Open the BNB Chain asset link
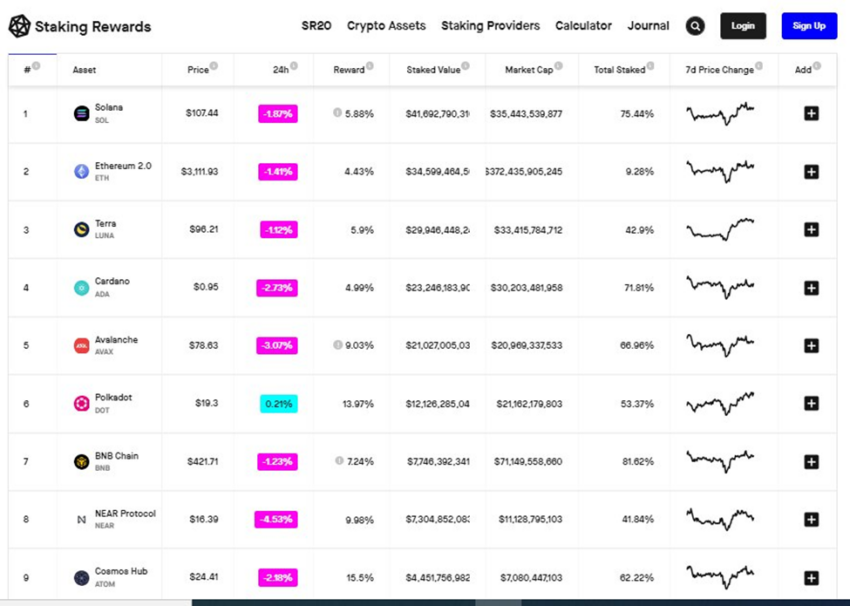850x606 pixels. click(117, 456)
